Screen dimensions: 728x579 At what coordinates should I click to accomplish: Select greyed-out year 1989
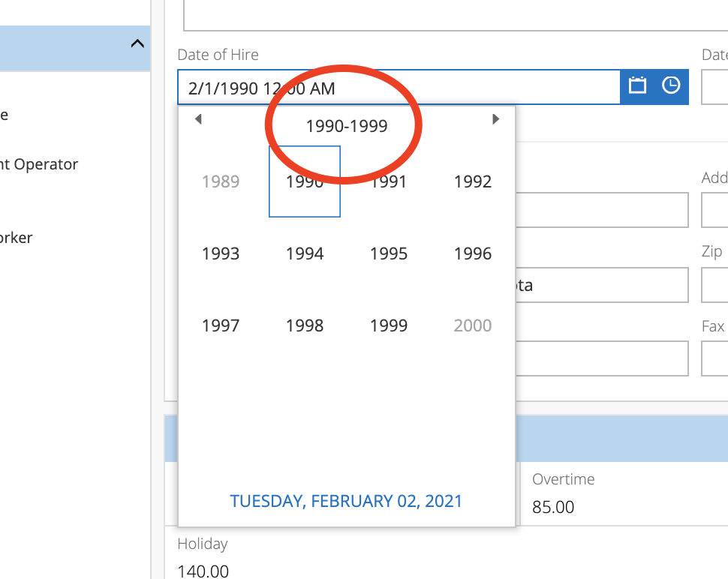pyautogui.click(x=221, y=181)
